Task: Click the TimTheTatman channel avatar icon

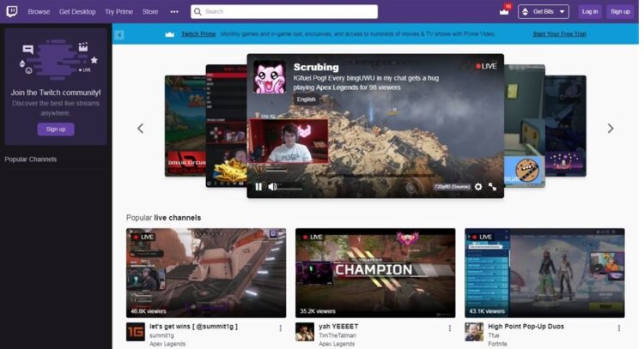Action: tap(305, 332)
